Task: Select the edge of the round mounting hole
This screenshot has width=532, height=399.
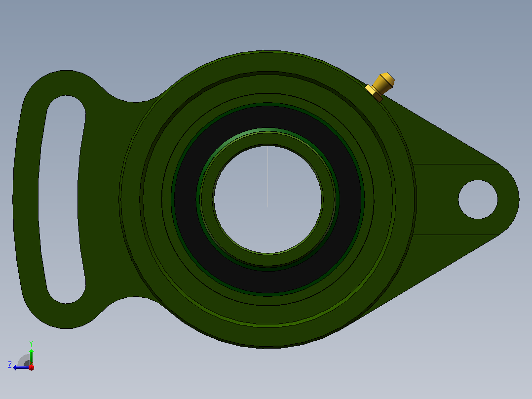Action: tap(459, 199)
